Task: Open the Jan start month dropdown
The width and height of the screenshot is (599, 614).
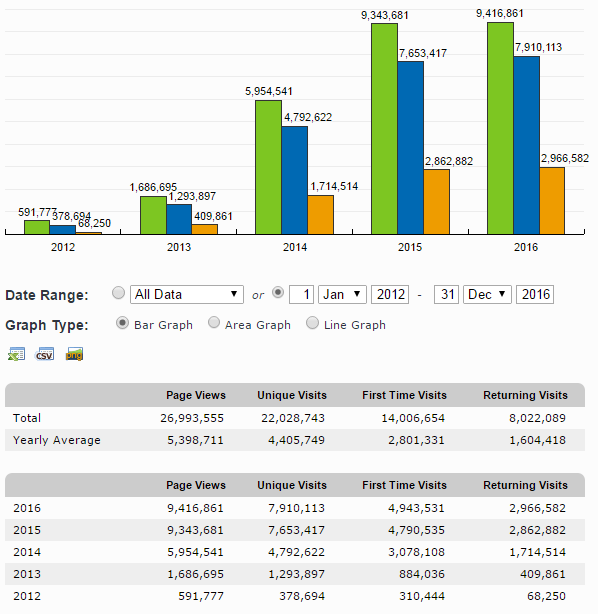Action: (342, 294)
